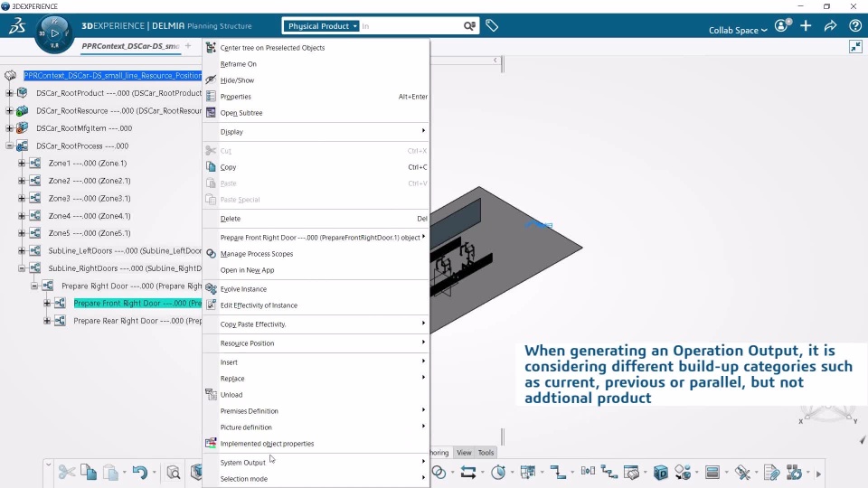868x488 pixels.
Task: Collapse side panel with left chevron
Action: point(495,60)
